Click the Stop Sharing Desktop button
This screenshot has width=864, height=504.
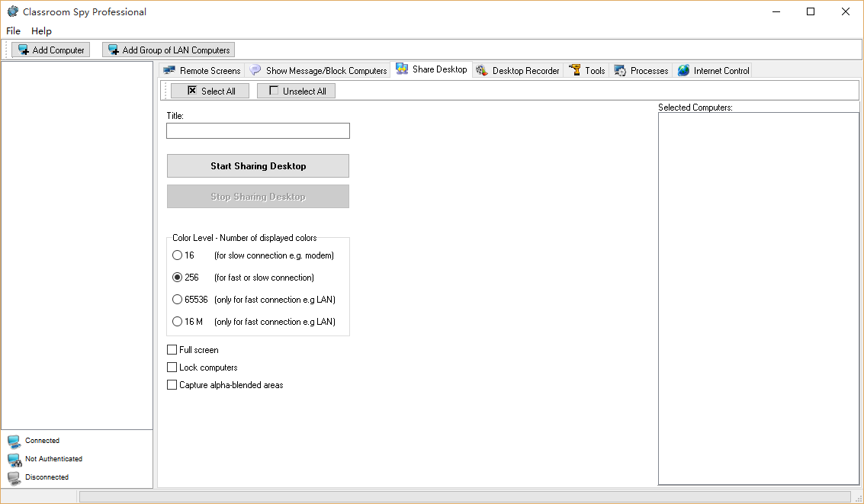258,197
